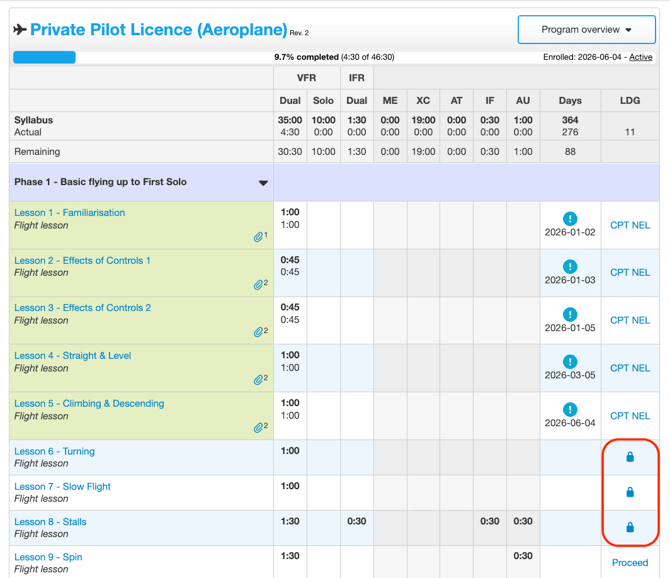Image resolution: width=670 pixels, height=578 pixels.
Task: Click the alert icon above date 2026-01-05
Action: [570, 314]
